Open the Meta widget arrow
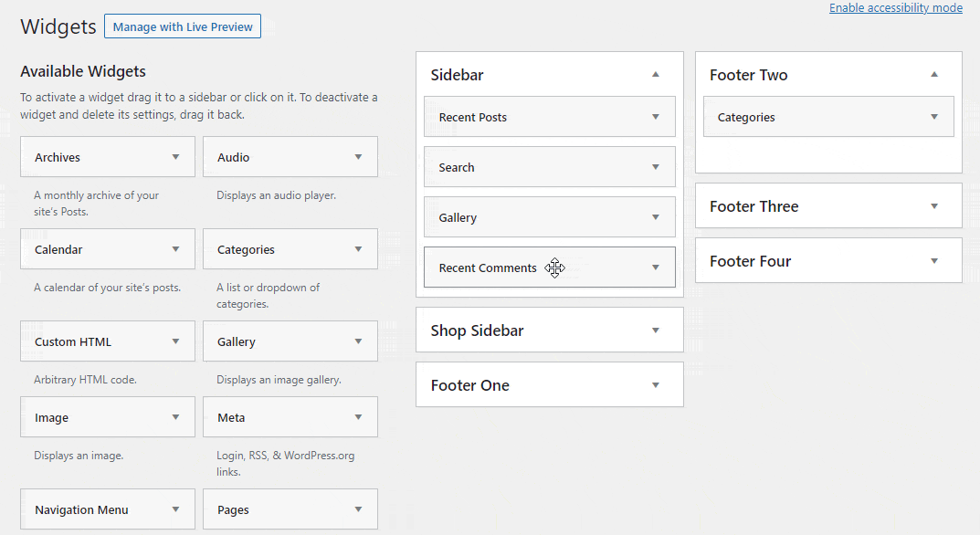 point(358,417)
